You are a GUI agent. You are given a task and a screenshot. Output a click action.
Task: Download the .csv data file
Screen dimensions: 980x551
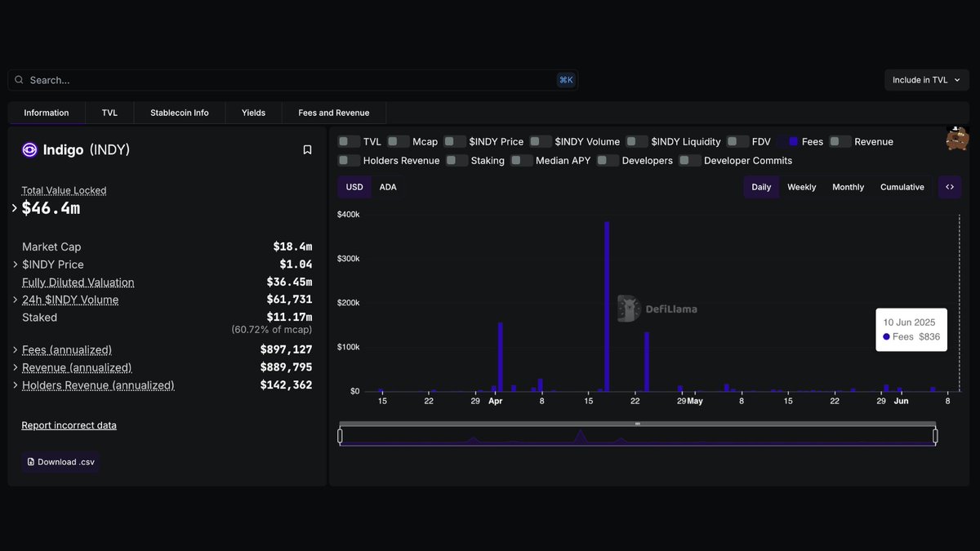[61, 462]
